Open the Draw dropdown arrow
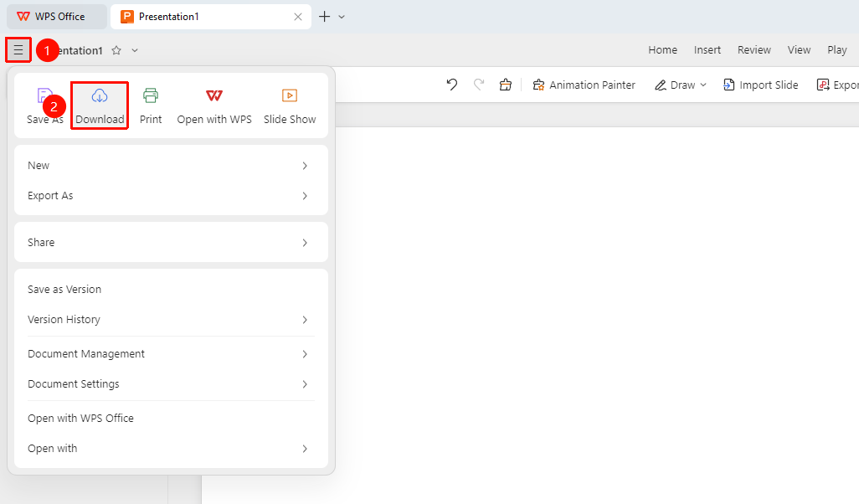The height and width of the screenshot is (504, 859). [x=703, y=85]
